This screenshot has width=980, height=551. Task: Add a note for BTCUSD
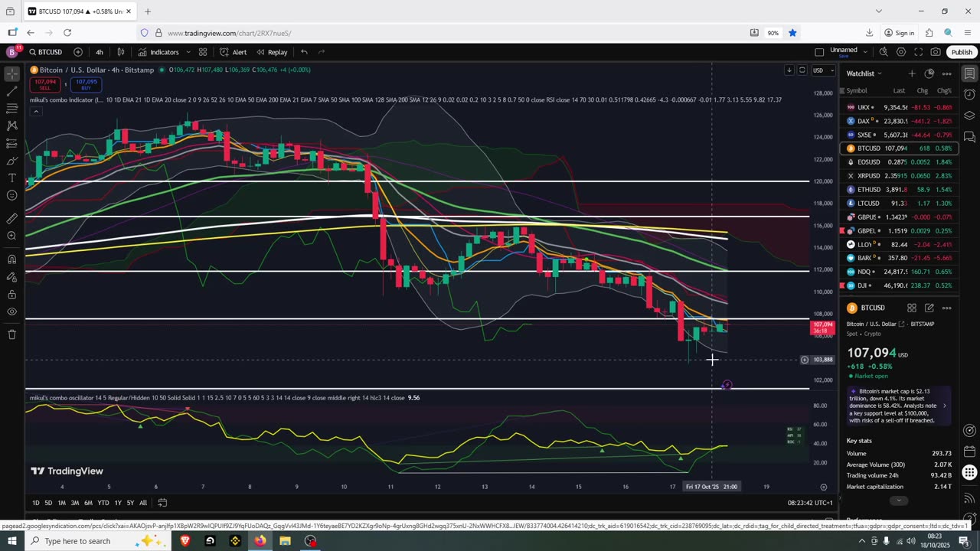[x=929, y=308]
